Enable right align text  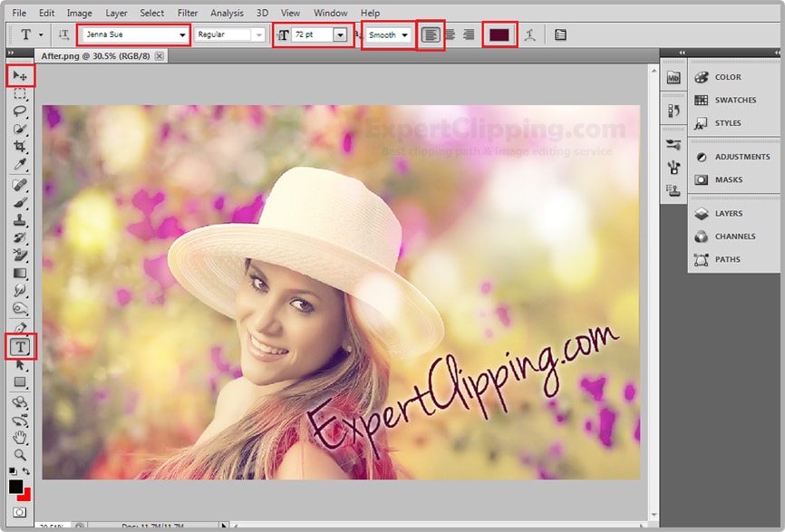[x=469, y=34]
